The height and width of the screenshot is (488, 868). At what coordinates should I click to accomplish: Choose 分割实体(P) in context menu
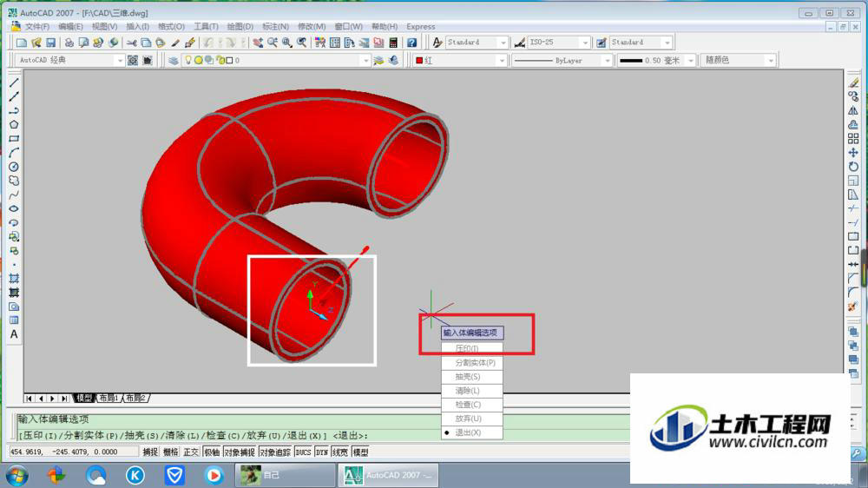472,363
